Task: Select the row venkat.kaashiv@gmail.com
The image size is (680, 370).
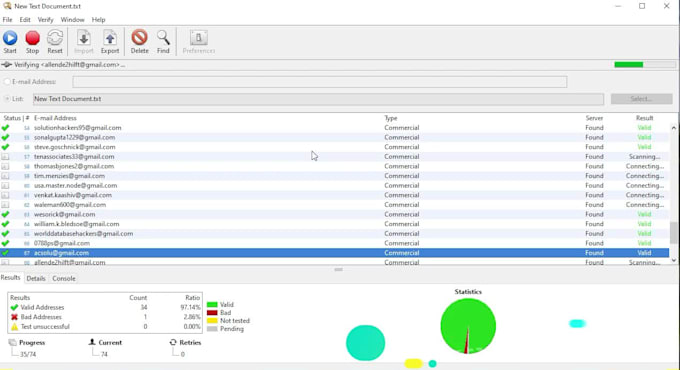Action: (334, 195)
